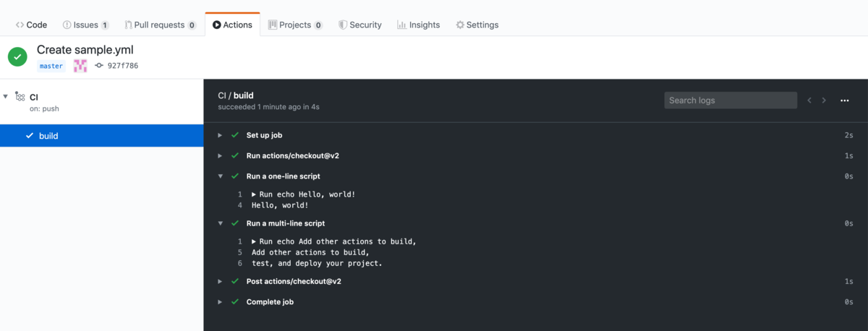The image size is (868, 331).
Task: Open the three-dot log options menu
Action: tap(844, 100)
